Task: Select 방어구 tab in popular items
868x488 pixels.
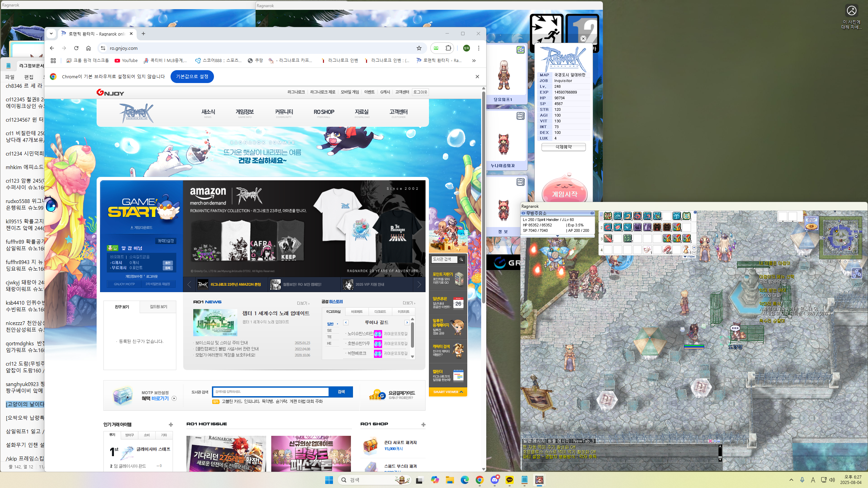Action: click(130, 435)
